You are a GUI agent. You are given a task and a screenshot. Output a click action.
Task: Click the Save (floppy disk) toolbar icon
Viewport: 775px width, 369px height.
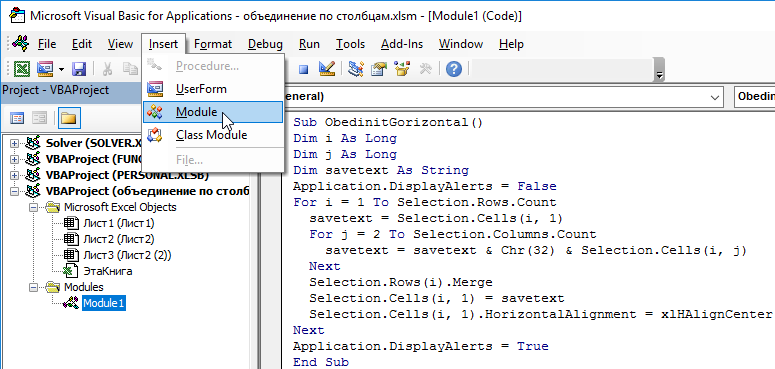79,69
